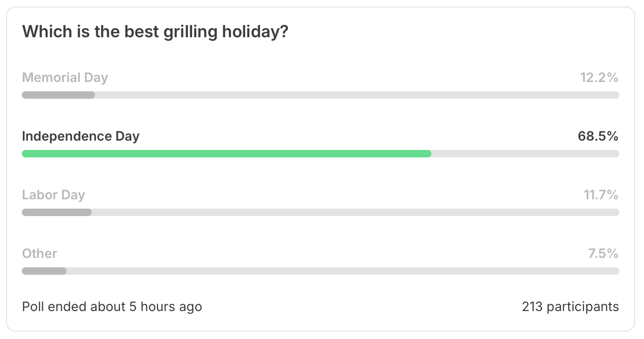This screenshot has height=339, width=644.
Task: Click the Independence Day bar unfilled track
Action: pos(525,154)
